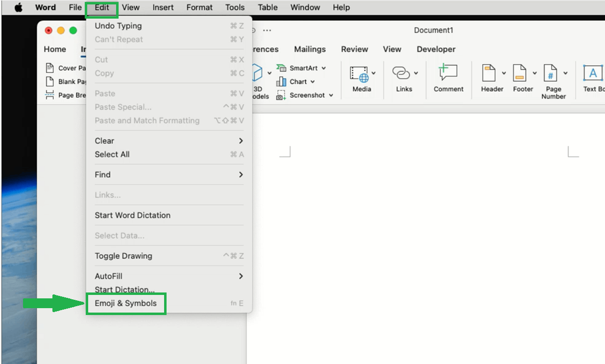
Task: Switch to the Home ribbon tab
Action: point(55,49)
